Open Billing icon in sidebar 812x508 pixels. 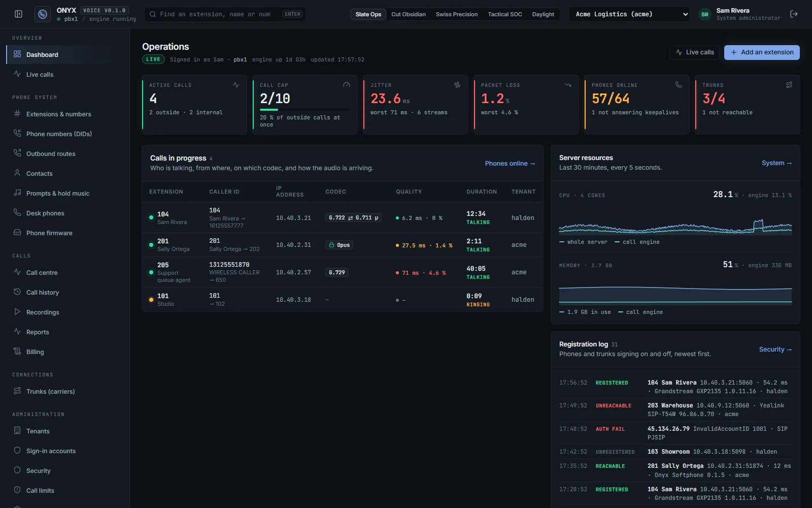(x=17, y=352)
